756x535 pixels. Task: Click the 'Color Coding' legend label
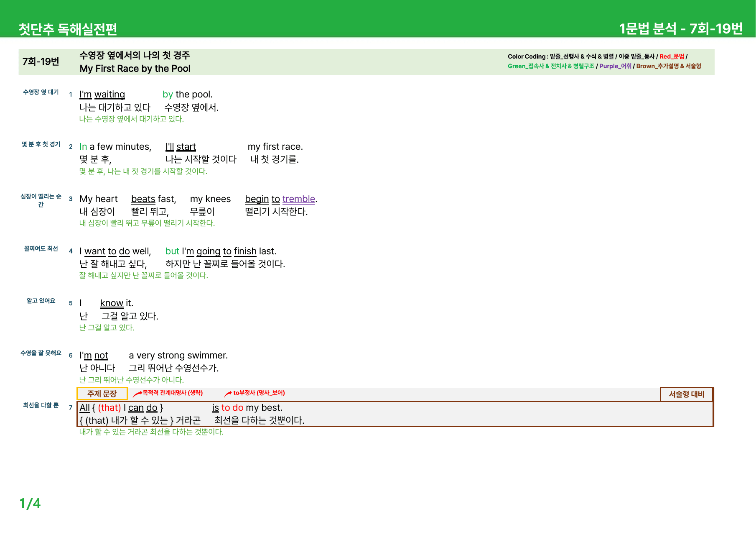pyautogui.click(x=527, y=56)
